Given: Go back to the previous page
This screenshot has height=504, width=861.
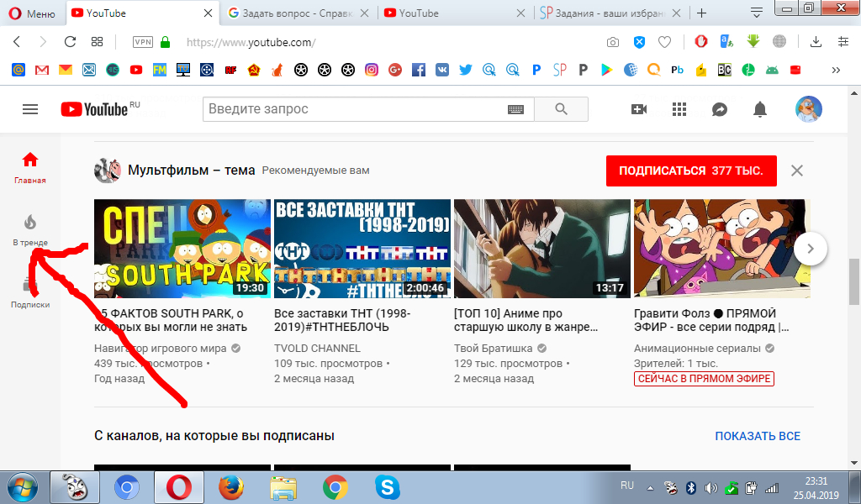Looking at the screenshot, I should click(17, 42).
